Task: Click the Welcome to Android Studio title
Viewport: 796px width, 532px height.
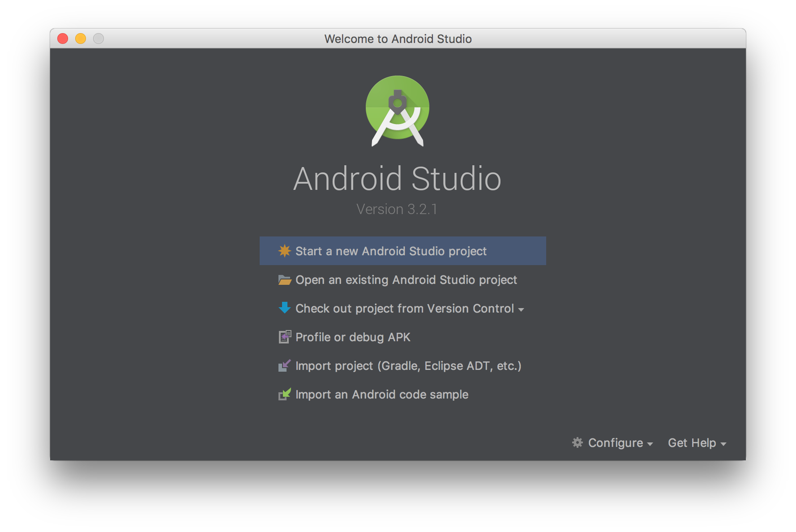Action: (x=398, y=39)
